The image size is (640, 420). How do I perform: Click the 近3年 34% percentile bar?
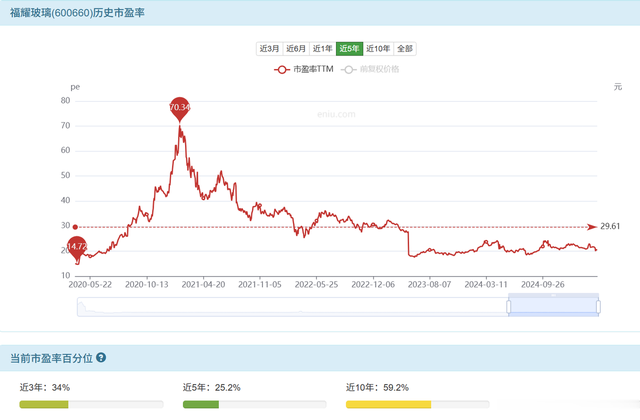tap(91, 404)
